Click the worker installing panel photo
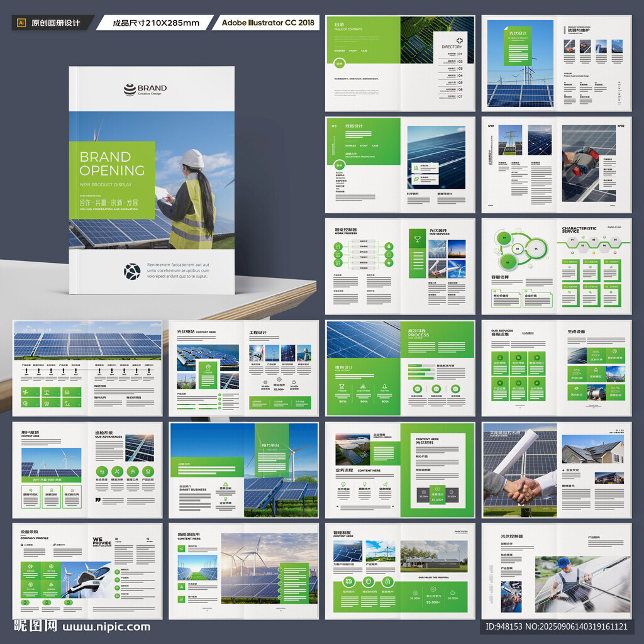Screen dimensions: 644x644 (x=582, y=584)
